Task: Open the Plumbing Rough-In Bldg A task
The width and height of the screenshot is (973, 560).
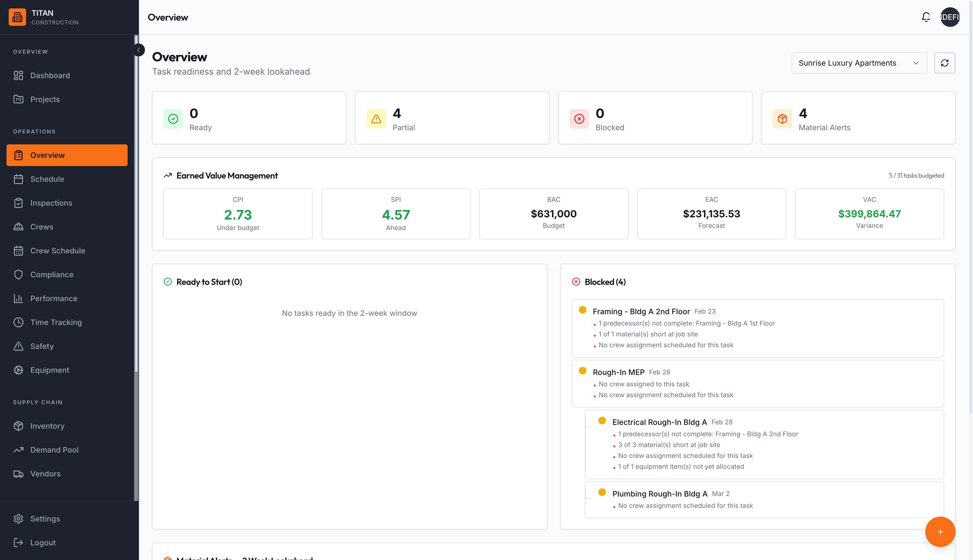Action: coord(764,499)
